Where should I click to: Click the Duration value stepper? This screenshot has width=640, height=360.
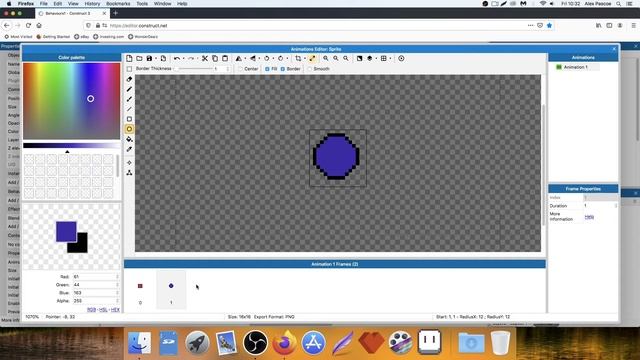(x=616, y=206)
